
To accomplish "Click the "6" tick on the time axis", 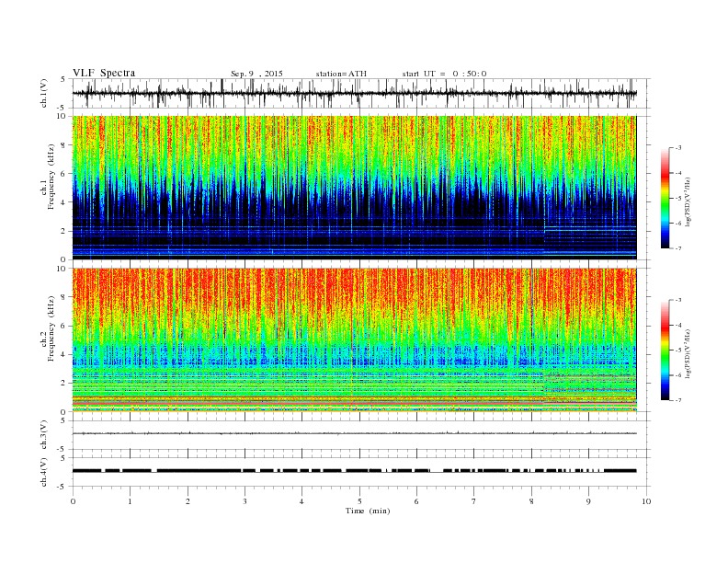I will pos(416,501).
